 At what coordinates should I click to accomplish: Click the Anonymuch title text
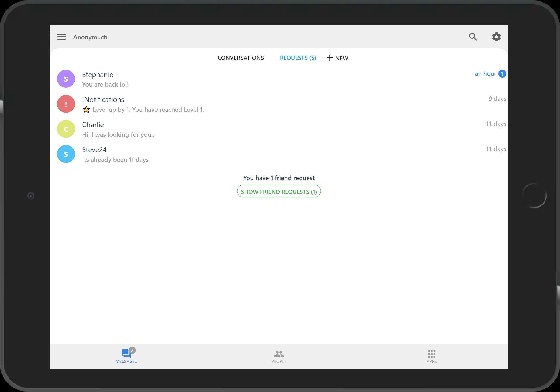tap(90, 37)
